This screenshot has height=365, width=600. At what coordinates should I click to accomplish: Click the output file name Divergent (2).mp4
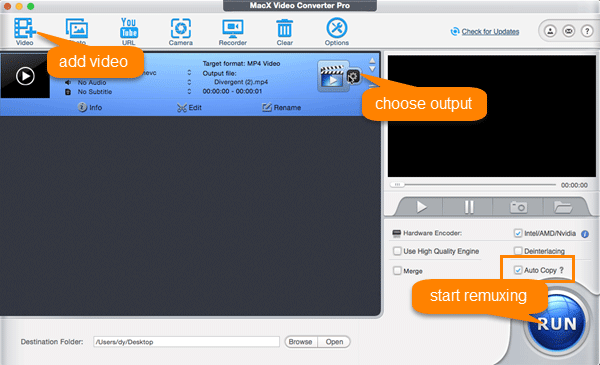[x=241, y=82]
